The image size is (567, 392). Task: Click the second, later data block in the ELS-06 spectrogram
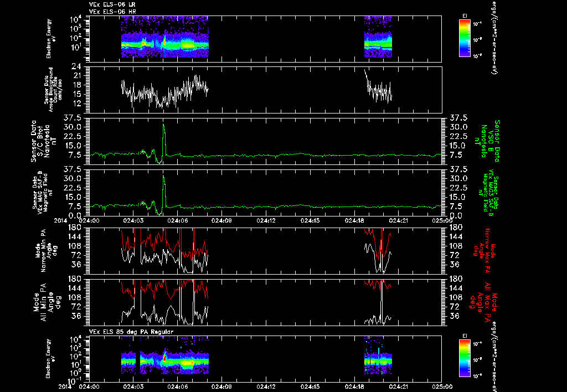pos(378,37)
